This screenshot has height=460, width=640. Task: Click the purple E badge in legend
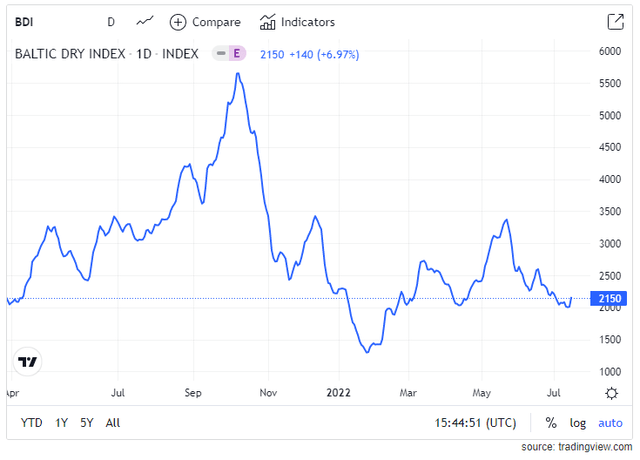click(x=238, y=54)
